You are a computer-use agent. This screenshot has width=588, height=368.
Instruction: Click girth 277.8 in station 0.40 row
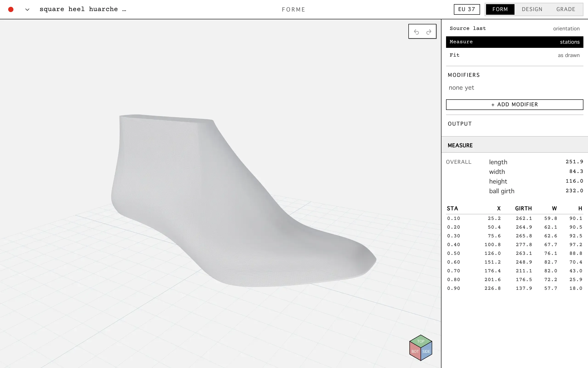524,244
